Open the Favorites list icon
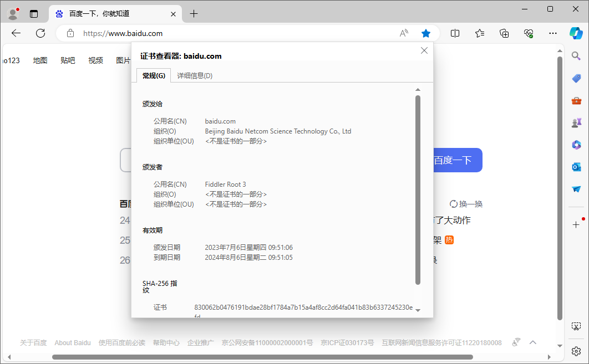589x364 pixels. (x=480, y=33)
